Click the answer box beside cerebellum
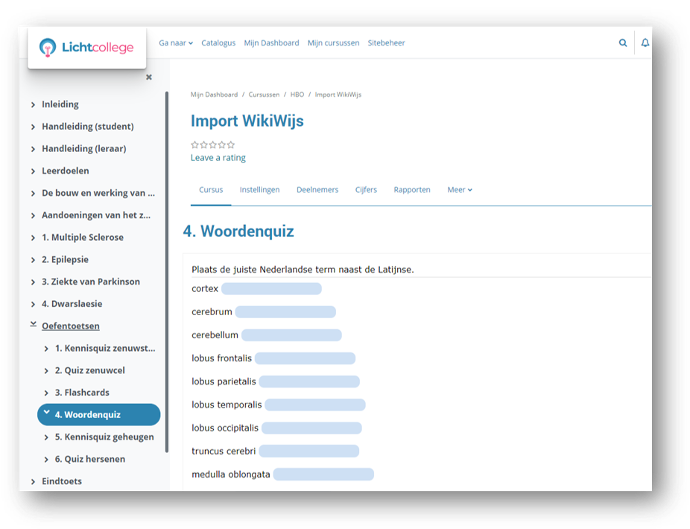The image size is (690, 529). pyautogui.click(x=291, y=335)
